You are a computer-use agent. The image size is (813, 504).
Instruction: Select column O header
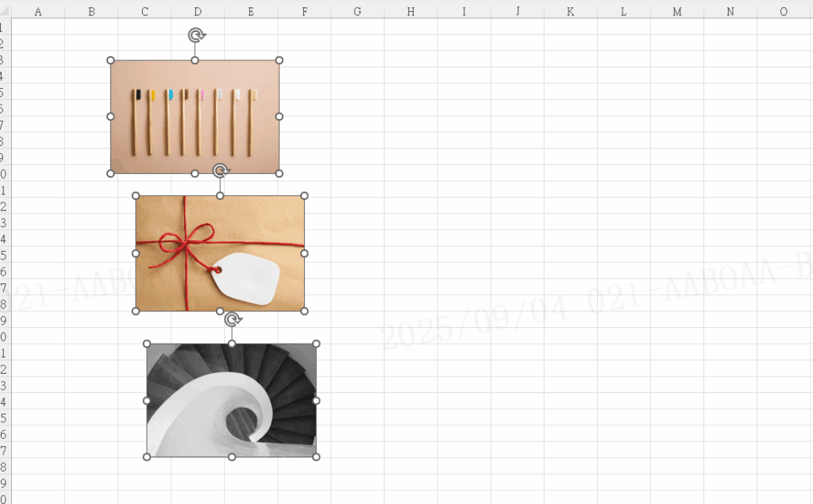(x=784, y=12)
